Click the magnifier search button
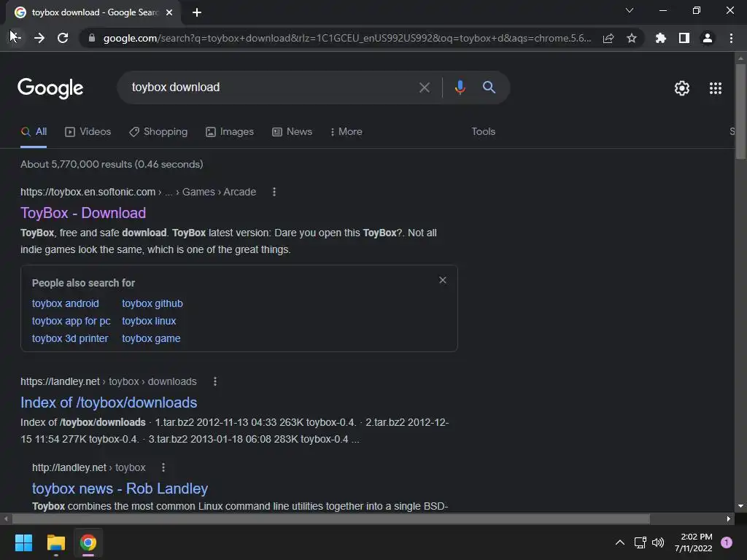The image size is (747, 560). [x=489, y=87]
